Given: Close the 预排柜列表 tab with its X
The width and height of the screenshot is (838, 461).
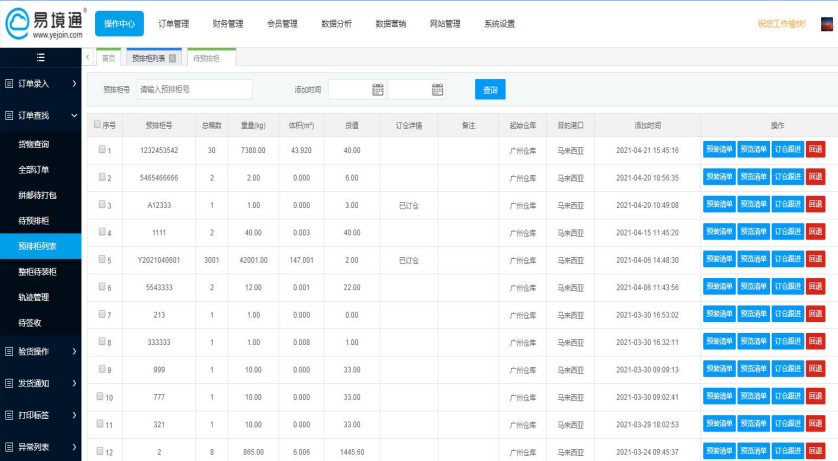Looking at the screenshot, I should [x=173, y=58].
